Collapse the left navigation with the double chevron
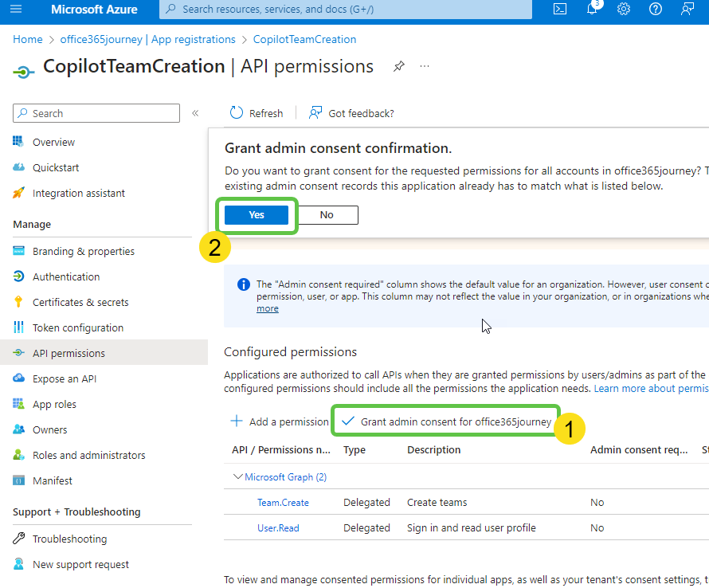Viewport: 709px width, 588px height. pyautogui.click(x=195, y=112)
